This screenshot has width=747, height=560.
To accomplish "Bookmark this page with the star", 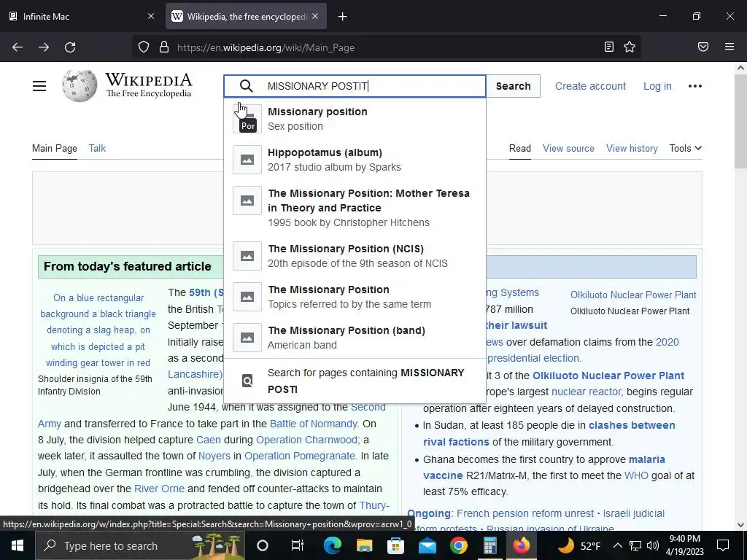I will pos(630,47).
